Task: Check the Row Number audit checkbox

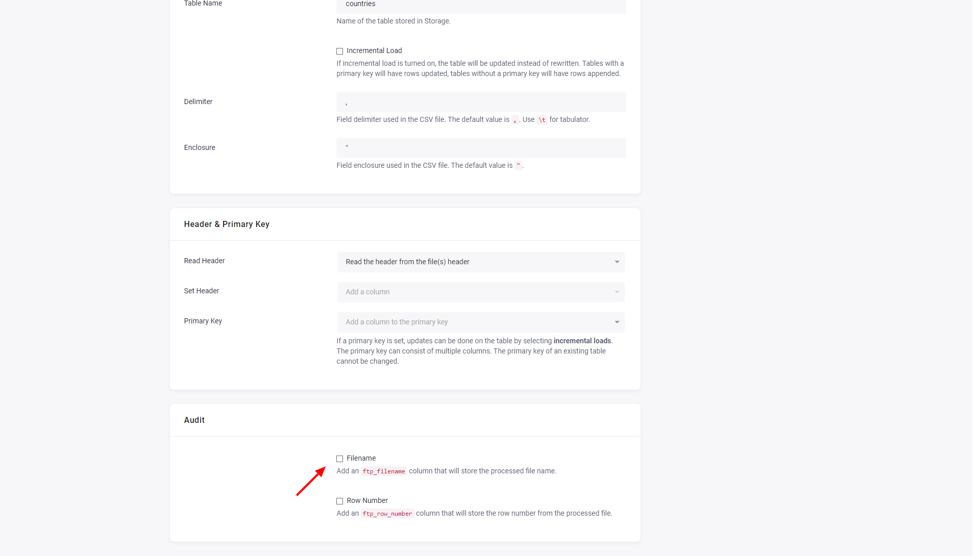Action: tap(339, 501)
